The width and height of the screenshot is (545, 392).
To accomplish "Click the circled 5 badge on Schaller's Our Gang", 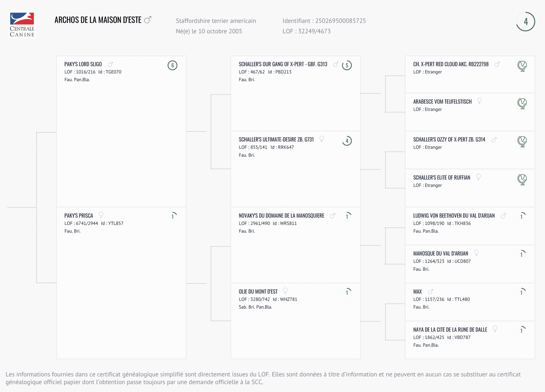I will (347, 65).
